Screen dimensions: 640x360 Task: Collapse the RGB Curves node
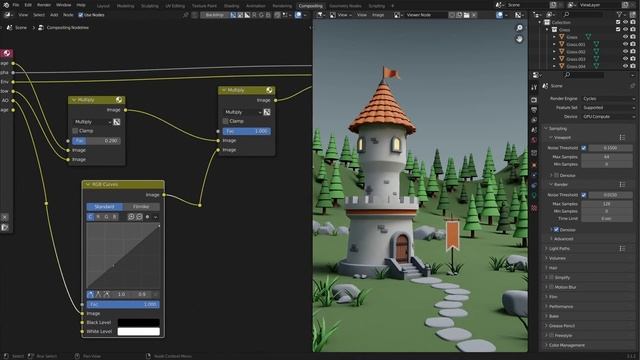[x=88, y=184]
